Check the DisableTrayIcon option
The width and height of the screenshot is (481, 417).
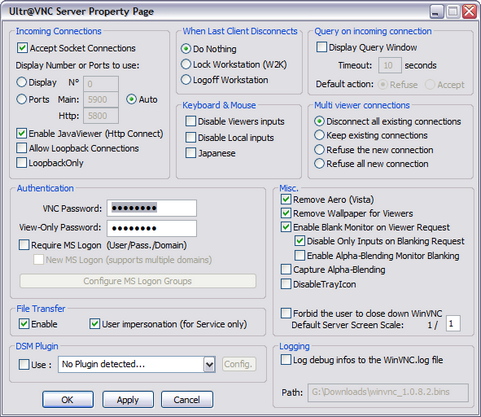(286, 284)
